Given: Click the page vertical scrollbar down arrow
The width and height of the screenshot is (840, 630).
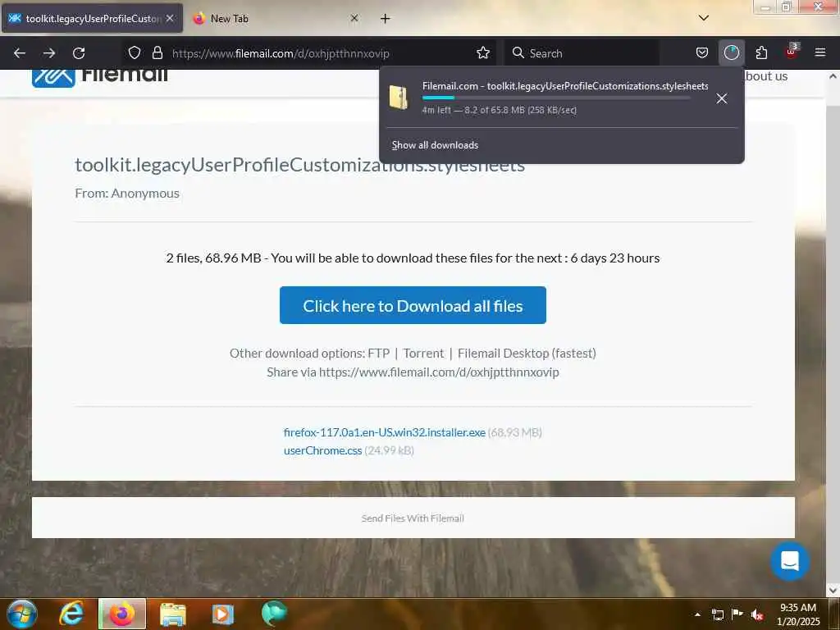Looking at the screenshot, I should [x=833, y=591].
